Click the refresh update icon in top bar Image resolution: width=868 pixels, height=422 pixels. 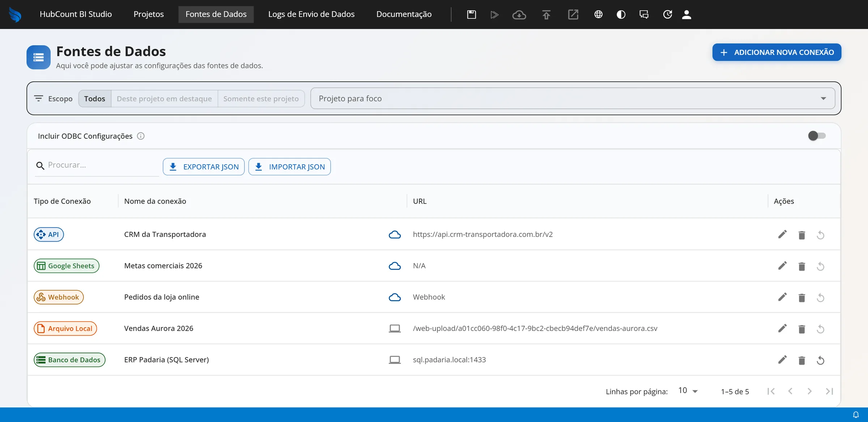pyautogui.click(x=667, y=14)
